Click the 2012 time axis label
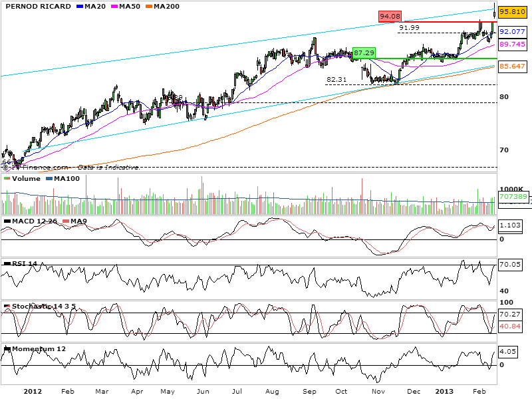The image size is (532, 399). click(33, 392)
